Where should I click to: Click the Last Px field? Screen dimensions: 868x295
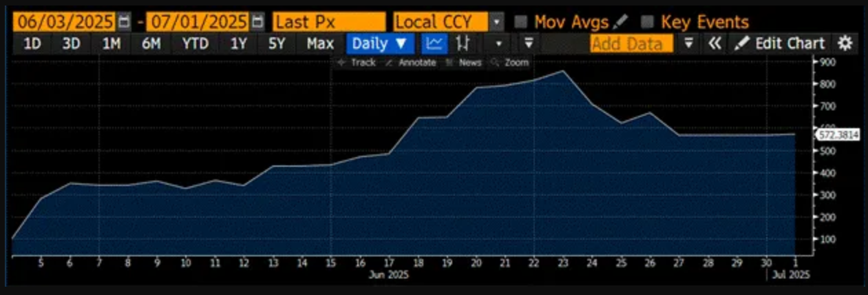pos(329,22)
